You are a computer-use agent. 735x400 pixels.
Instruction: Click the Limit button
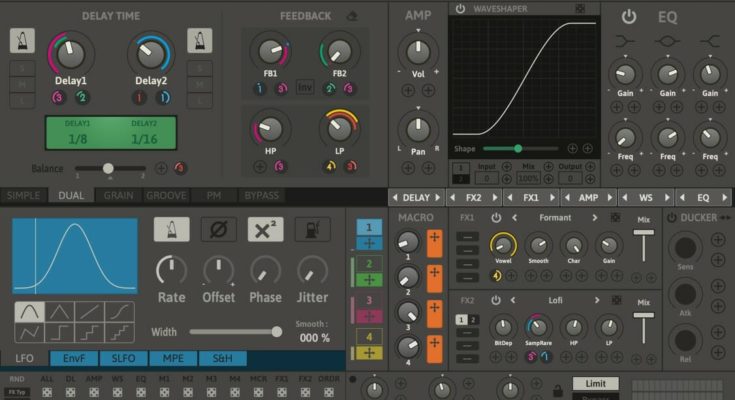point(595,383)
